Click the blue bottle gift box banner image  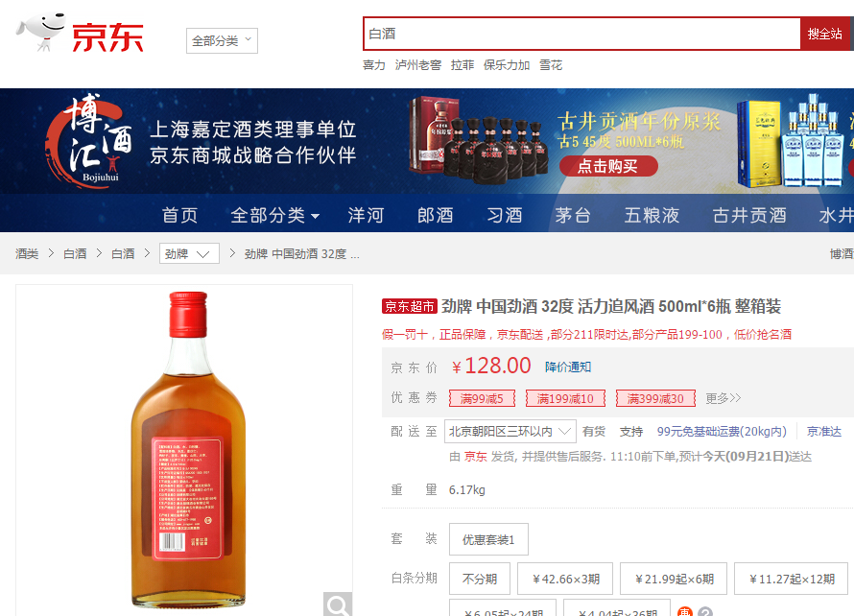(x=791, y=142)
